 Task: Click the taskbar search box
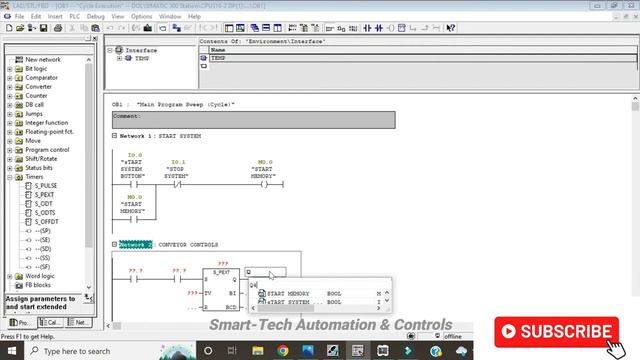(x=110, y=351)
